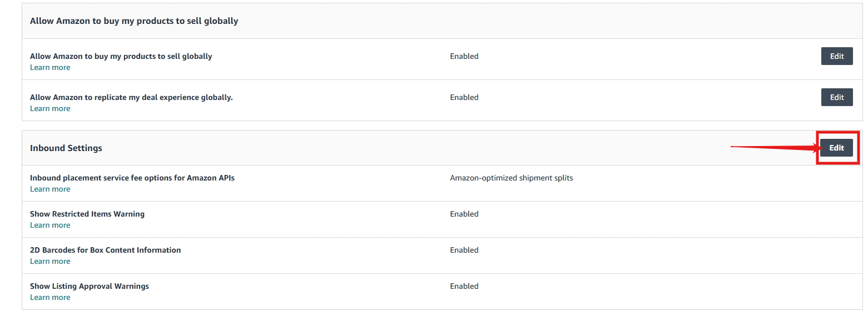Edit the Inbound Settings section
Screen dimensions: 868x316
tap(836, 148)
